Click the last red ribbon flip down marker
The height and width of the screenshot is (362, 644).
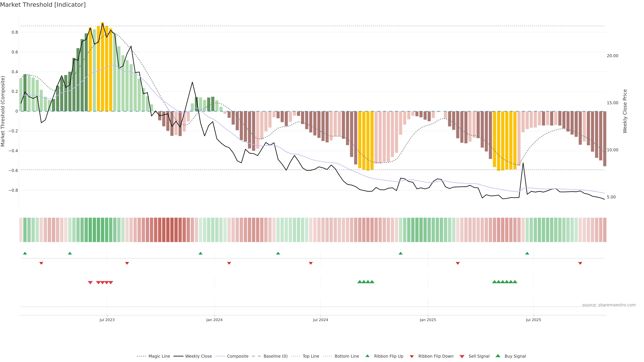coord(580,263)
